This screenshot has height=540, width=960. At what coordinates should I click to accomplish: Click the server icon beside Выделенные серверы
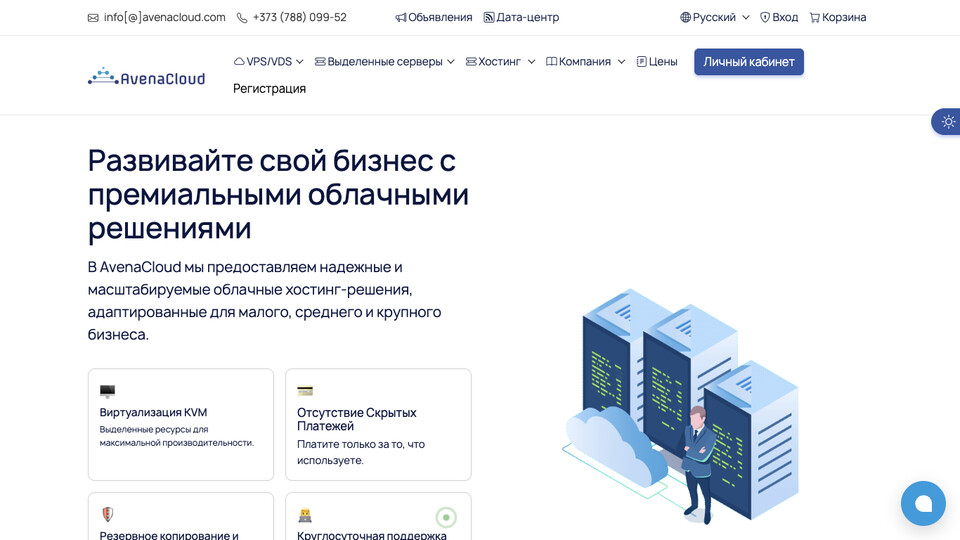(x=320, y=61)
